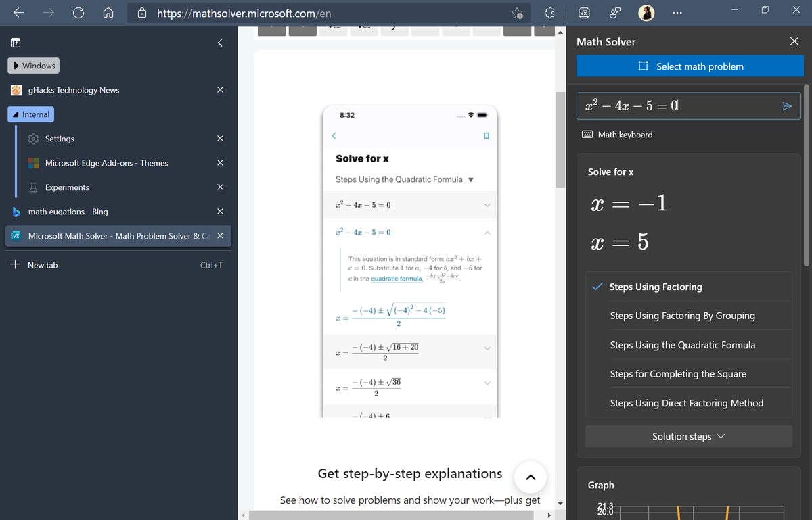Open Steps Using the Quadratic Formula dropdown
Screen dimensions: 812x520
[404, 179]
